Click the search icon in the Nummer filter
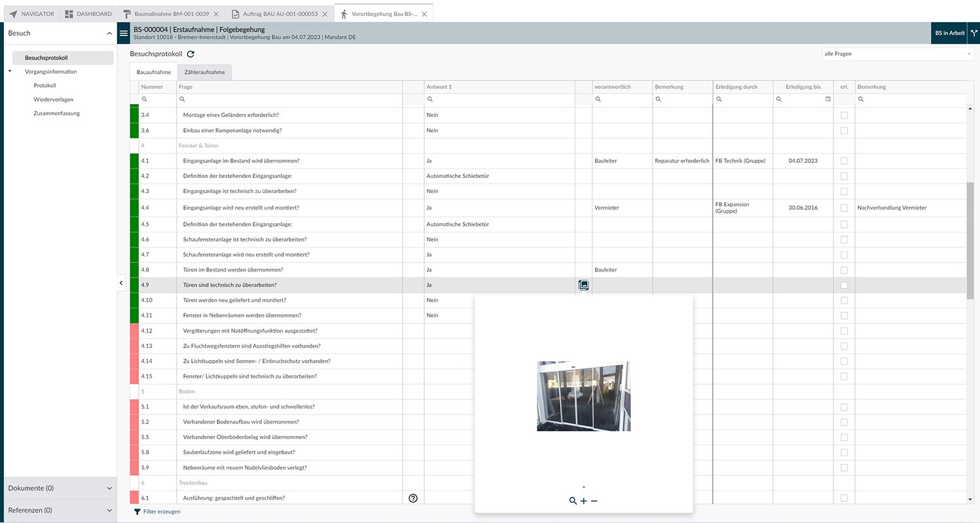980x523 pixels. pos(145,99)
